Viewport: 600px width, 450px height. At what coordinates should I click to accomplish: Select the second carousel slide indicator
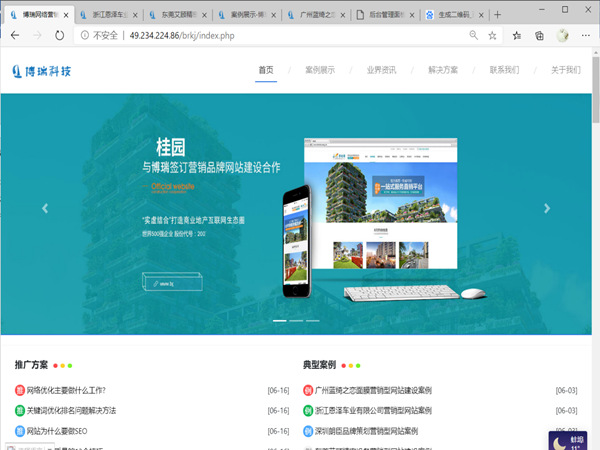295,321
